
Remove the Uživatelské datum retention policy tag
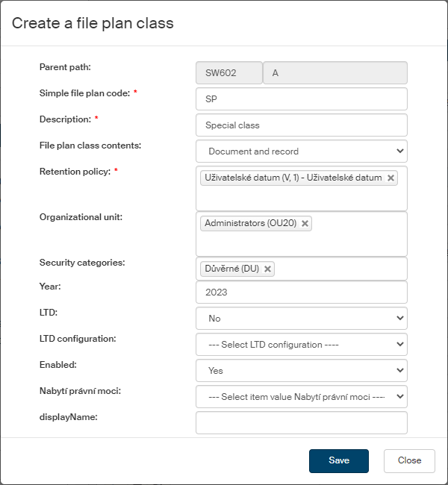pos(391,178)
